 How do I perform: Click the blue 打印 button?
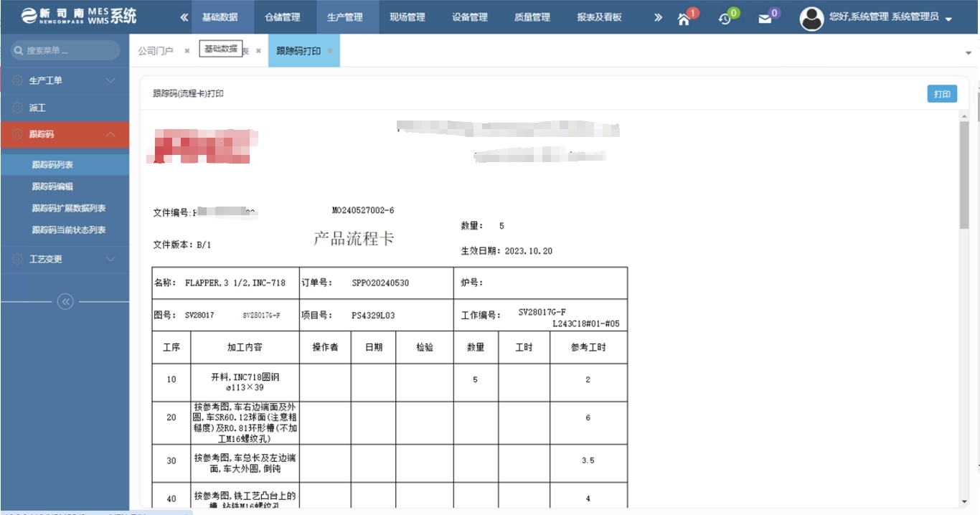(942, 94)
